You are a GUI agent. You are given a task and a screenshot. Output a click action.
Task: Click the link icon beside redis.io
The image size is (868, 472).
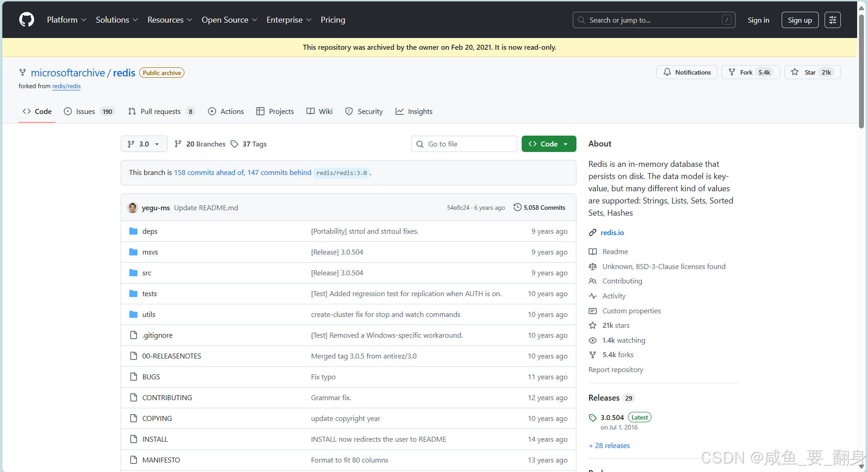click(x=593, y=232)
